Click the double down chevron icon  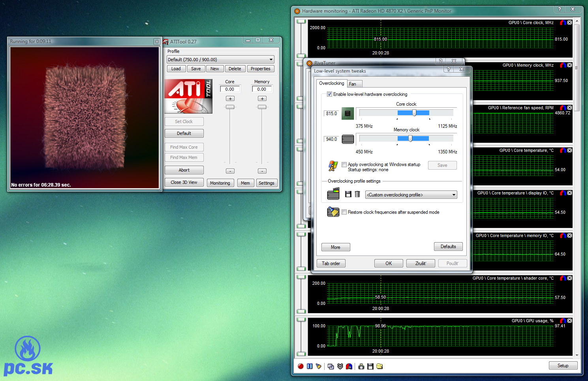[340, 366]
